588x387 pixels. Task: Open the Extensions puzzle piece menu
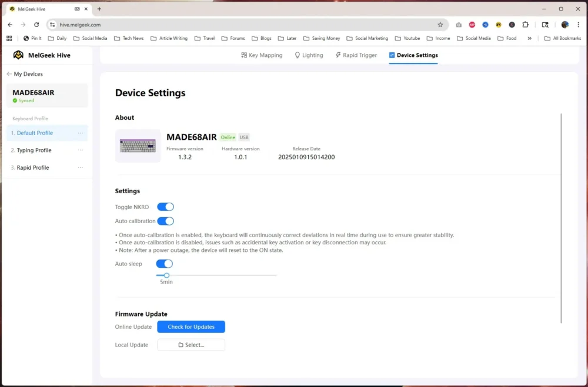click(525, 25)
